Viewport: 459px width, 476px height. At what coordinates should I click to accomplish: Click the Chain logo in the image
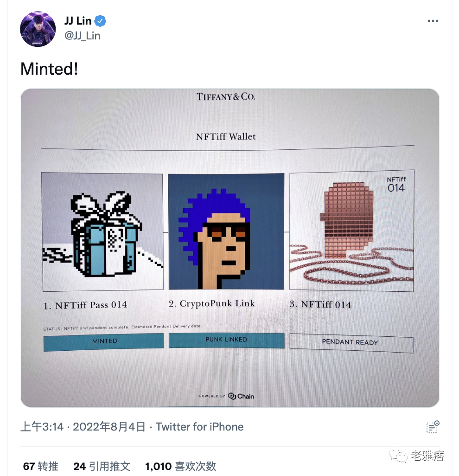pos(241,396)
